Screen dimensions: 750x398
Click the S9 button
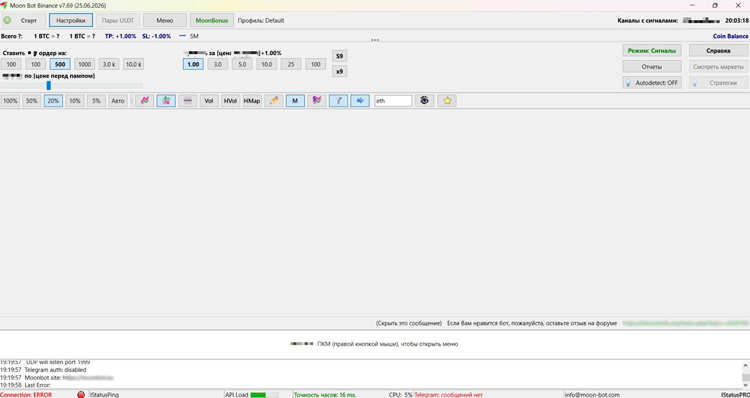coord(340,56)
